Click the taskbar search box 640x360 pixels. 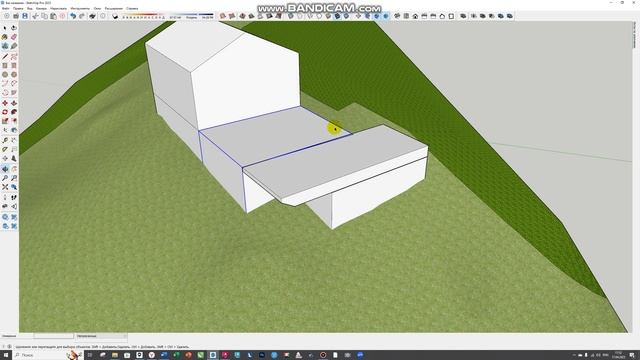(47, 355)
